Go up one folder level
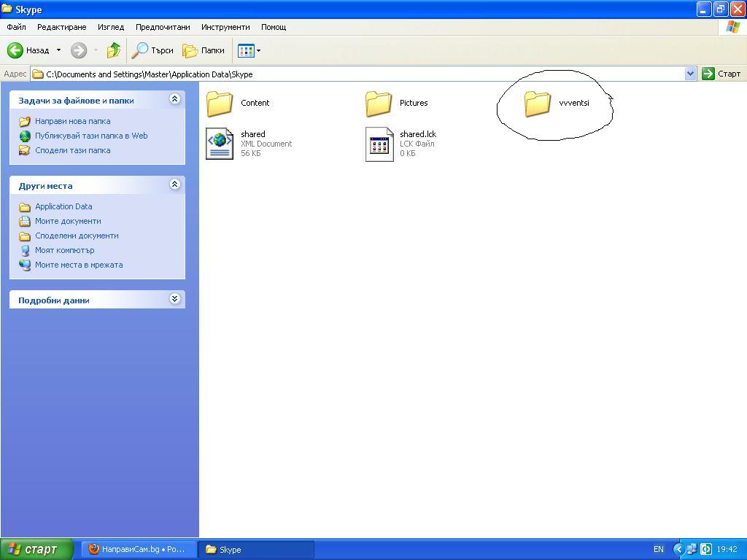Image resolution: width=747 pixels, height=560 pixels. [x=114, y=50]
